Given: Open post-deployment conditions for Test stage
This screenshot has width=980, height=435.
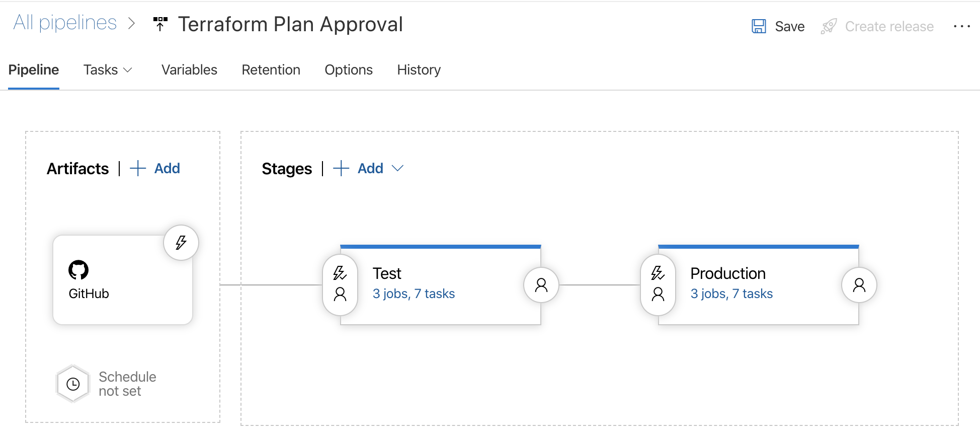Looking at the screenshot, I should tap(541, 285).
